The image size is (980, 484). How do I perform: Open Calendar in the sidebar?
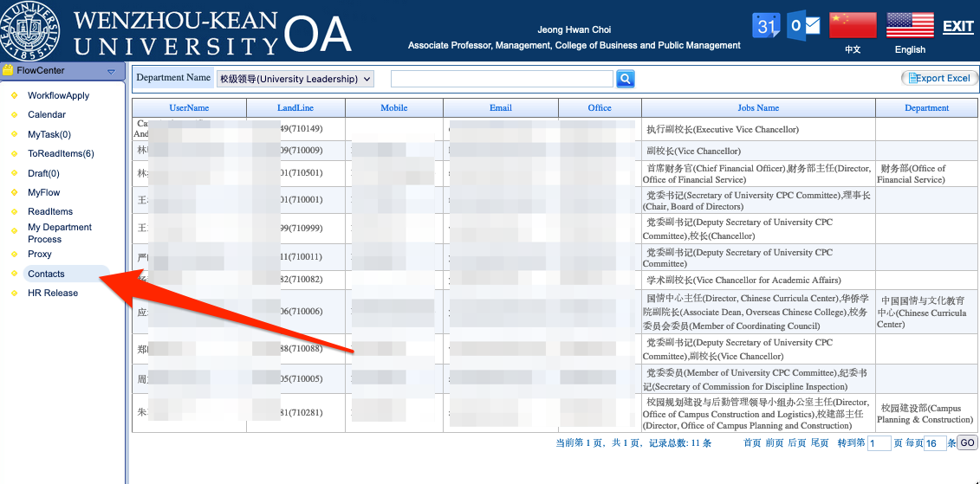click(47, 114)
